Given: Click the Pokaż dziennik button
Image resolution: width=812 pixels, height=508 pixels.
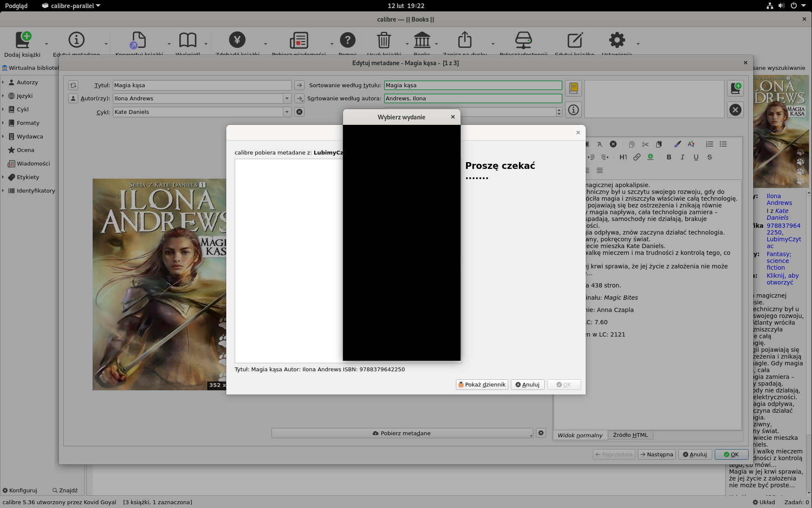Looking at the screenshot, I should coord(482,384).
